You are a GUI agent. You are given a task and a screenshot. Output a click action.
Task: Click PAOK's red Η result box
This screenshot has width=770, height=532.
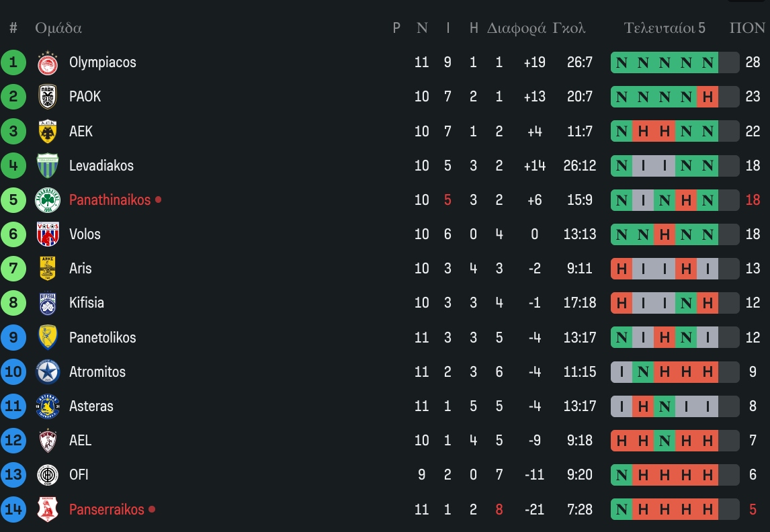click(x=708, y=97)
